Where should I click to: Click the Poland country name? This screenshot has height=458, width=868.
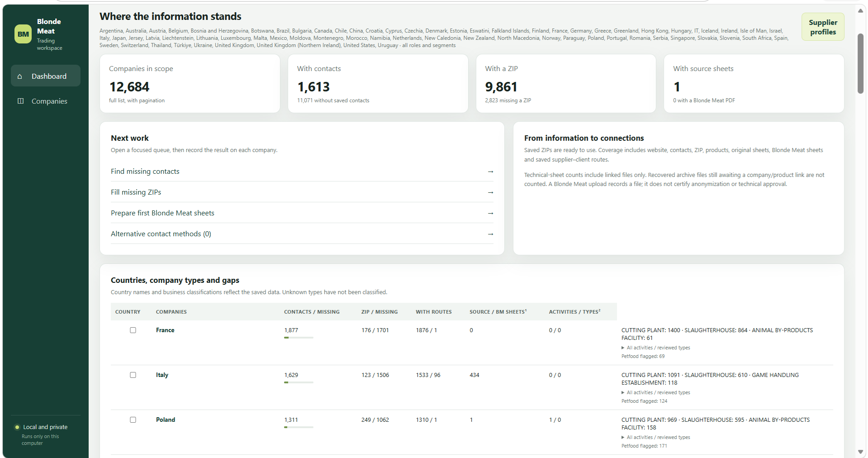[x=166, y=420]
